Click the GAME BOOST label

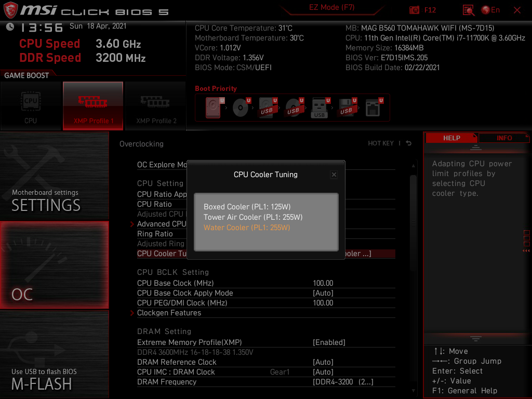click(26, 75)
